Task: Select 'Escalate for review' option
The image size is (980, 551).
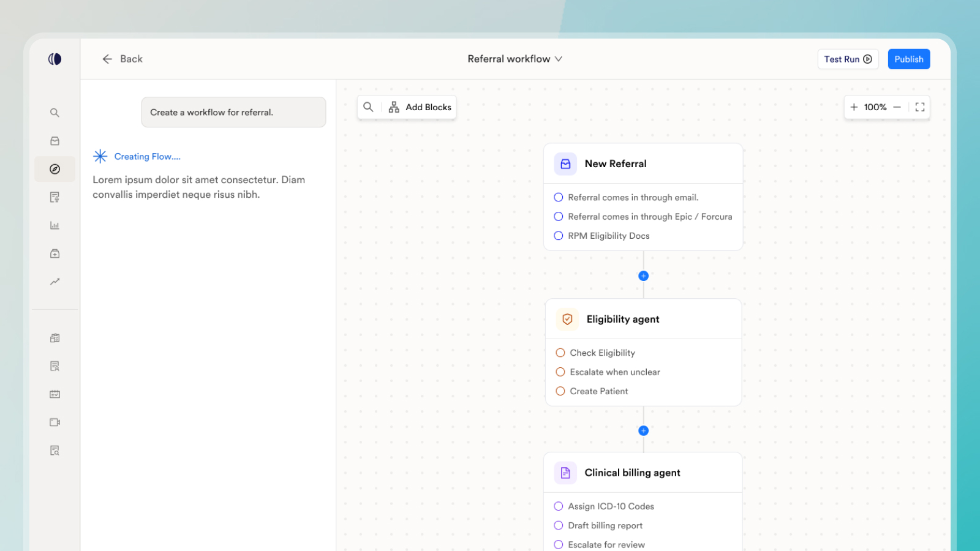Action: 600,545
